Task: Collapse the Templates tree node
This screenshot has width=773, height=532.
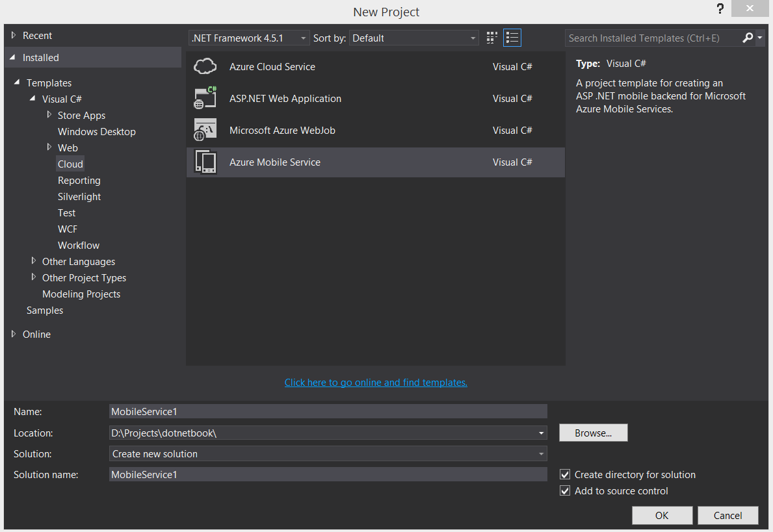Action: 18,82
